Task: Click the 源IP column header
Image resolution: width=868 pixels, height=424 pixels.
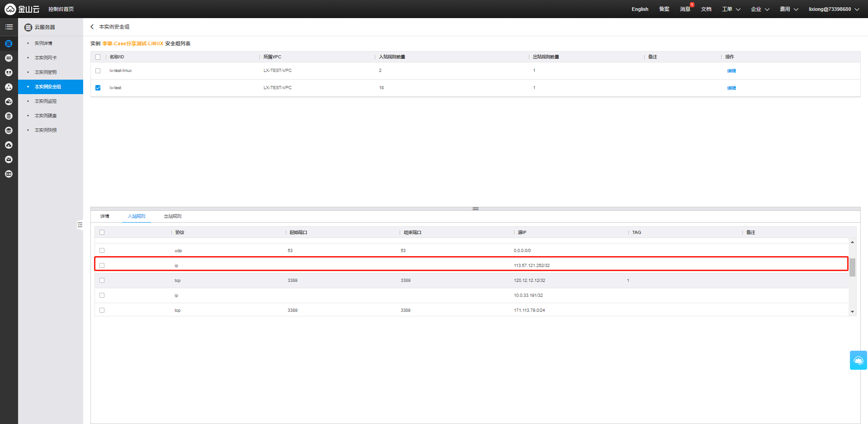Action: [522, 233]
